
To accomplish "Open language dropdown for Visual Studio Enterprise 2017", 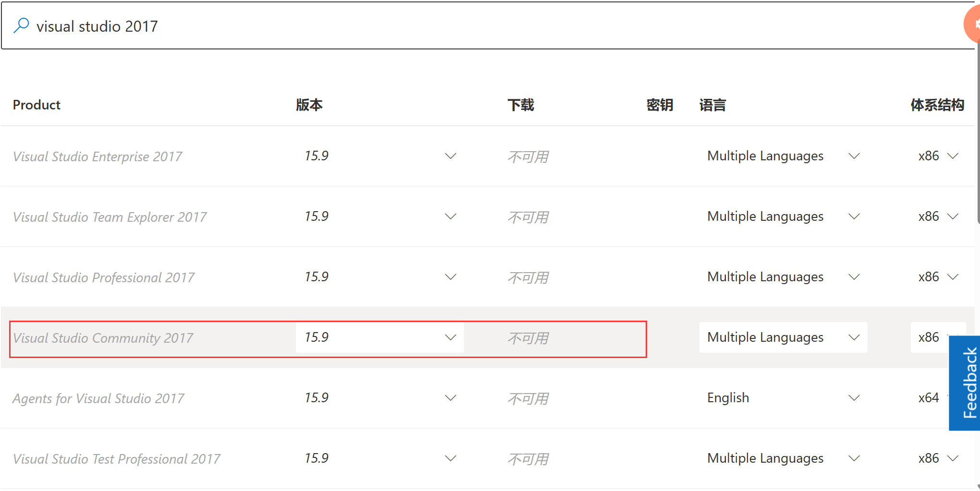I will pyautogui.click(x=783, y=156).
